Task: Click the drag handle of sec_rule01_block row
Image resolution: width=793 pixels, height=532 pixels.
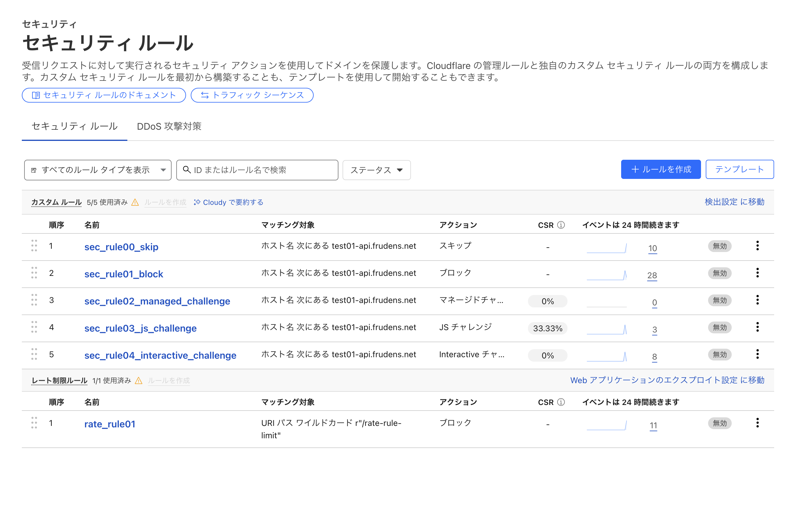Action: click(x=34, y=273)
